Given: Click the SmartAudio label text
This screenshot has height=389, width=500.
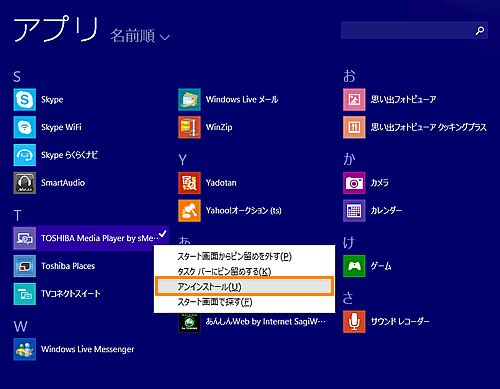Looking at the screenshot, I should tap(63, 183).
